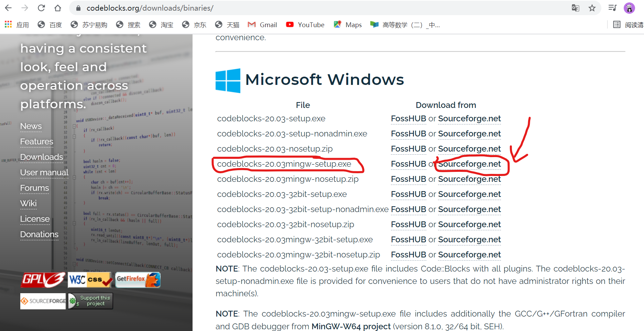
Task: Click the codeblocks-20.03-setup.exe file name
Action: (x=271, y=119)
